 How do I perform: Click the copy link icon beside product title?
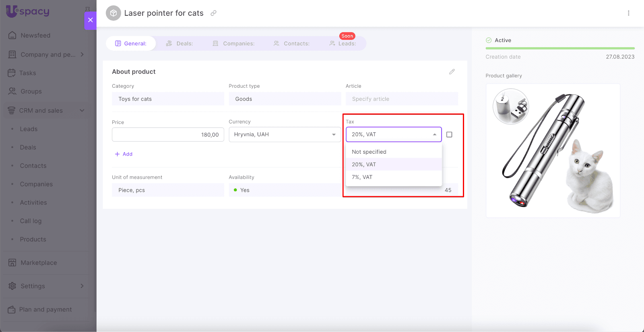[213, 13]
